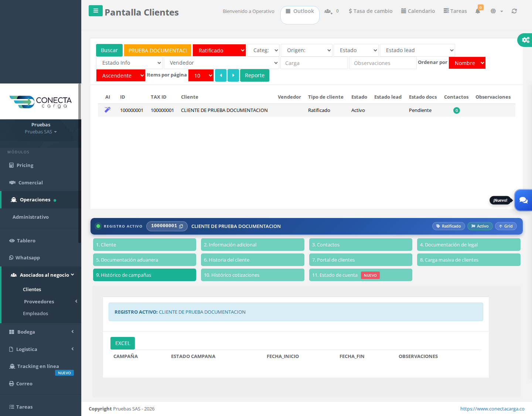Click the Carga input field
The width and height of the screenshot is (532, 416).
314,63
